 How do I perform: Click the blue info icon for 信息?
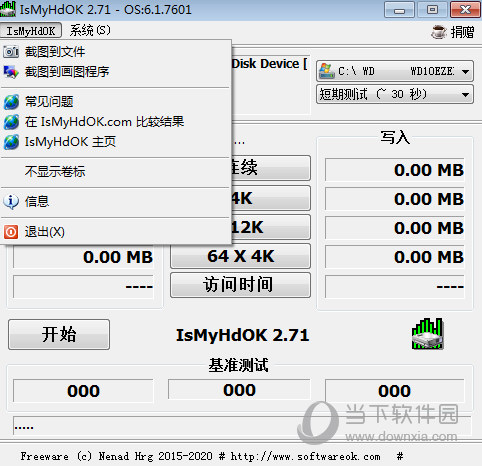point(11,202)
